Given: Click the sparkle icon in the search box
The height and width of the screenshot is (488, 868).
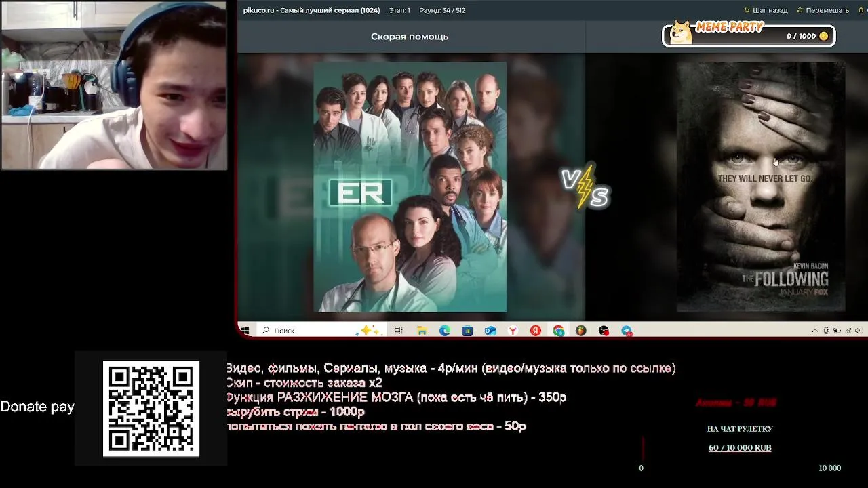Looking at the screenshot, I should click(370, 331).
